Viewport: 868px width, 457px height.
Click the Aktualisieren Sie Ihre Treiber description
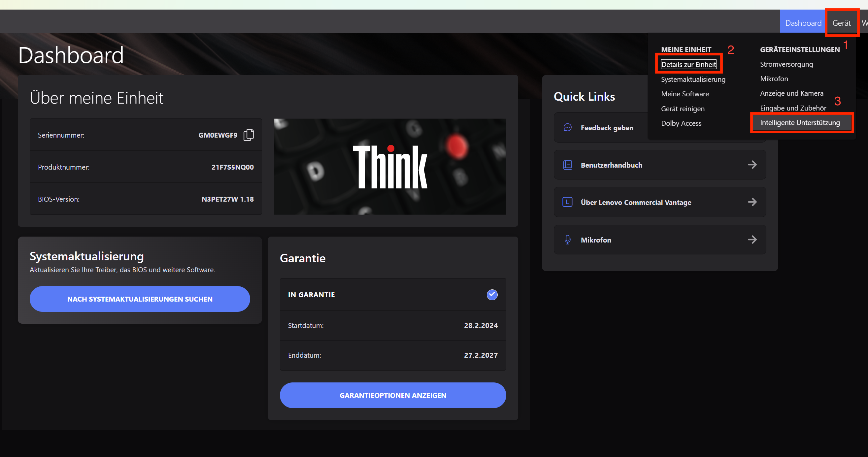[122, 270]
